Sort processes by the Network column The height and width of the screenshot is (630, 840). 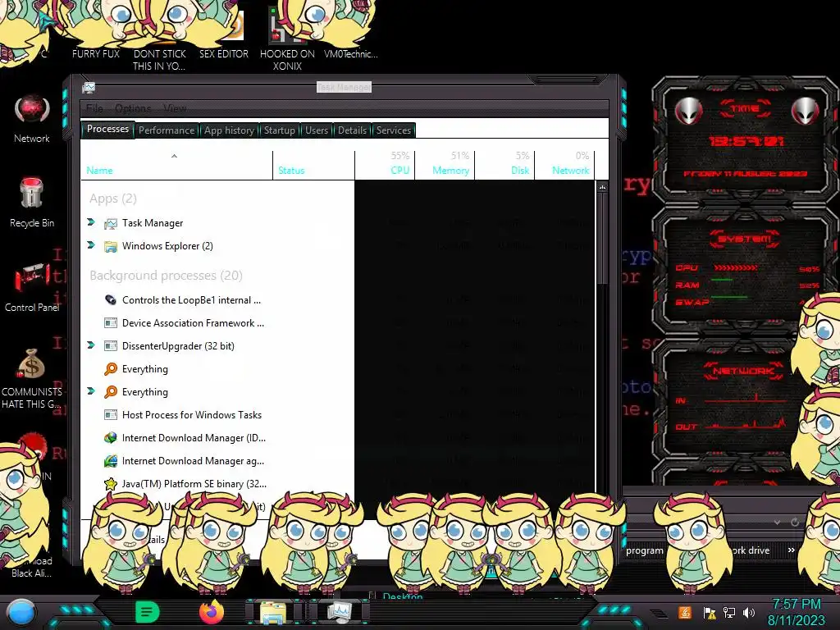click(564, 165)
